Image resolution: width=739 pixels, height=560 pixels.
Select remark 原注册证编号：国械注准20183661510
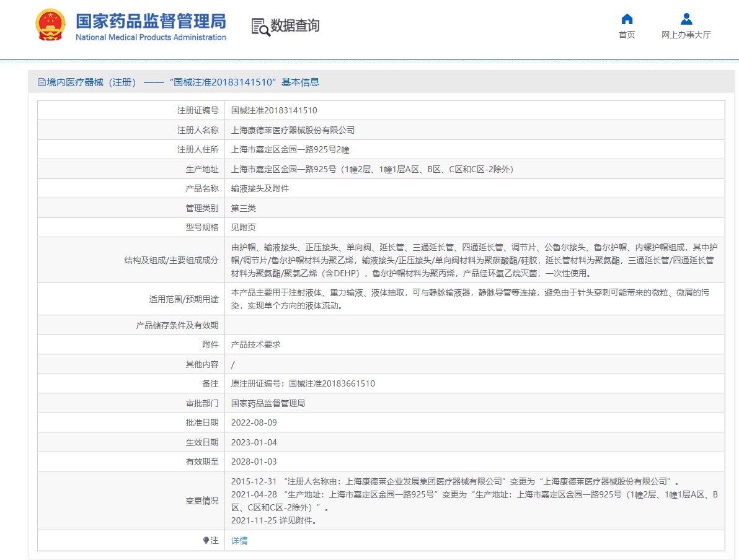coord(303,384)
